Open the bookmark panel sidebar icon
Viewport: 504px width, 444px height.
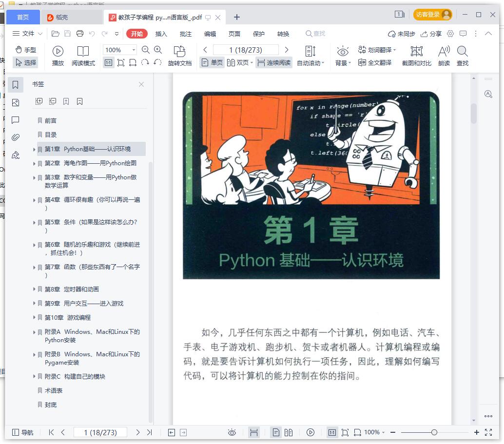(16, 85)
